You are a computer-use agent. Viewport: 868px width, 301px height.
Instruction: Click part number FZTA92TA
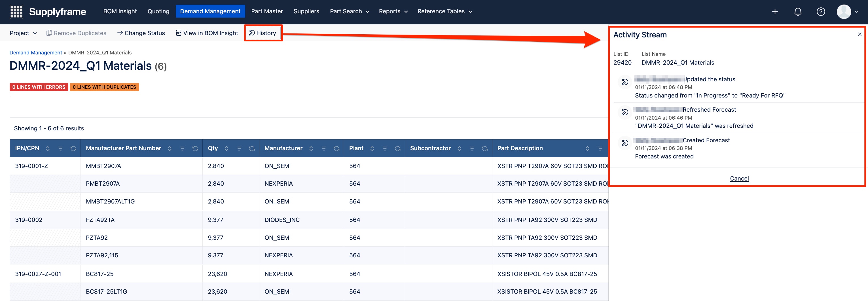pyautogui.click(x=100, y=220)
